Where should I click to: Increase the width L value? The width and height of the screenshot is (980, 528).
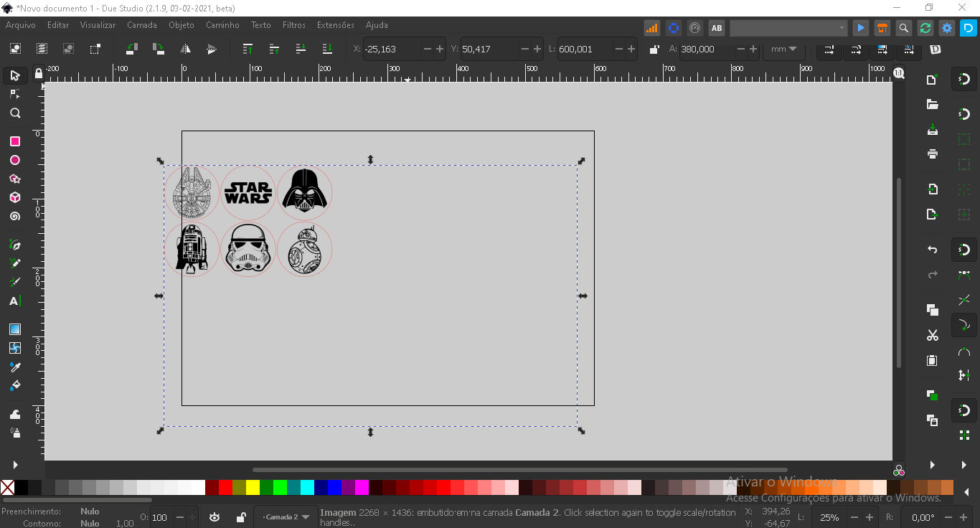pos(631,49)
